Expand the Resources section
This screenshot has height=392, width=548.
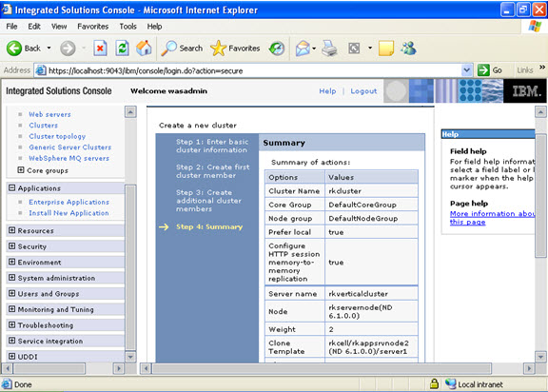coord(11,230)
